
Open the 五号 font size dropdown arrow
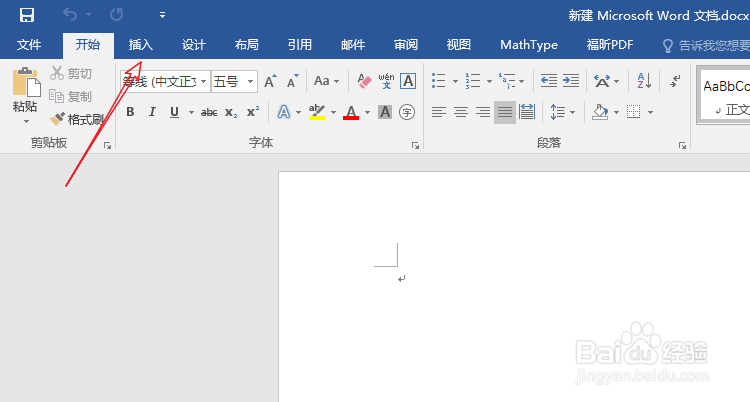coord(250,81)
